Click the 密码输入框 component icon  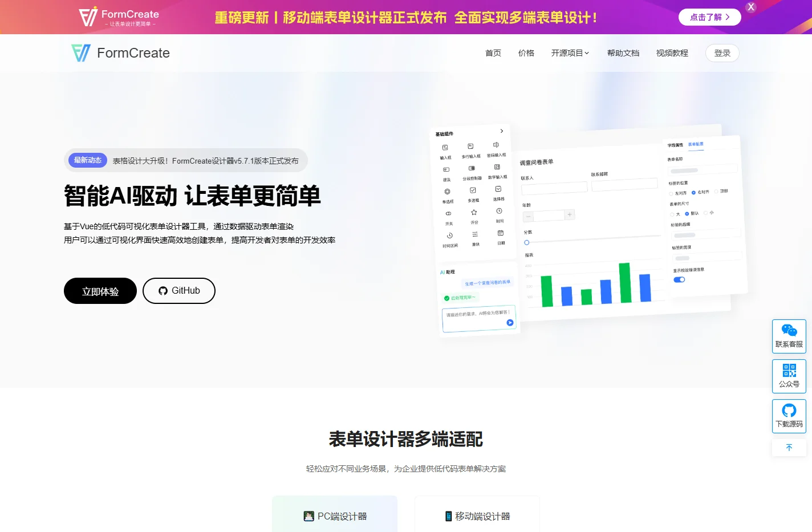(x=496, y=145)
